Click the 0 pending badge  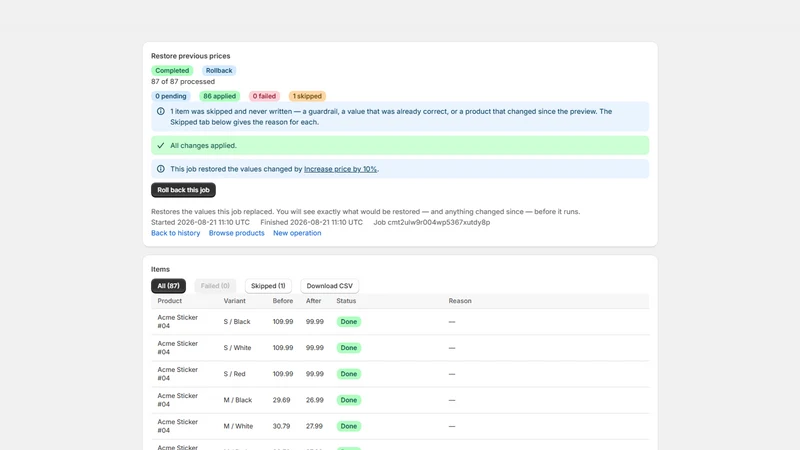coord(170,96)
